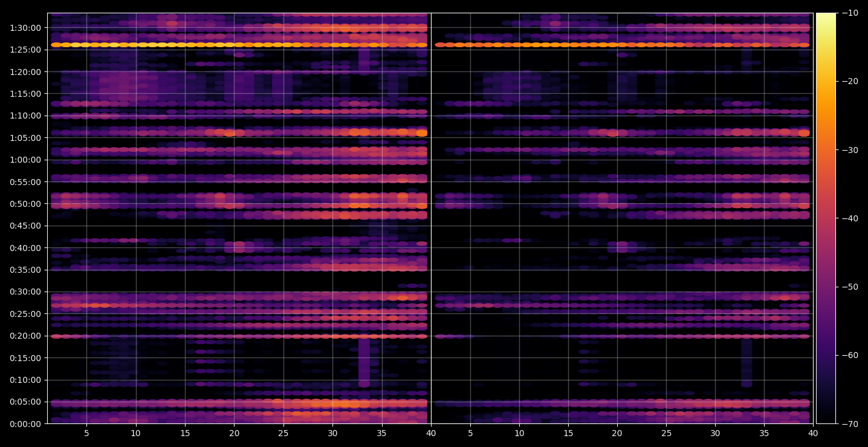The image size is (868, 447).
Task: Select the 1:20:00 tick label
Action: (25, 71)
